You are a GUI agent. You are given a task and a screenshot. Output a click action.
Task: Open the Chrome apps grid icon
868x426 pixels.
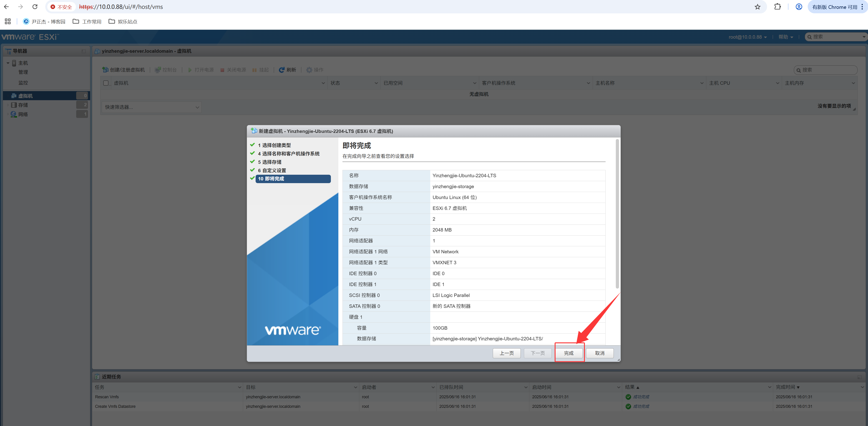[8, 22]
